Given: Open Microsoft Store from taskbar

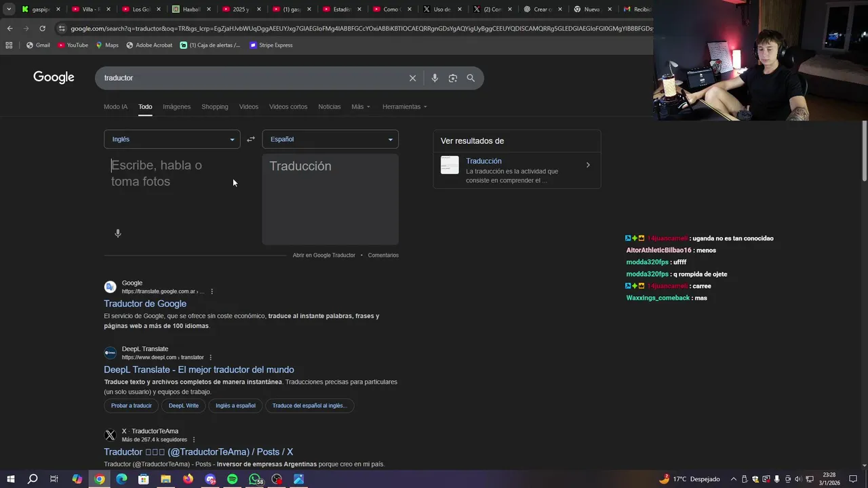Looking at the screenshot, I should [x=144, y=479].
